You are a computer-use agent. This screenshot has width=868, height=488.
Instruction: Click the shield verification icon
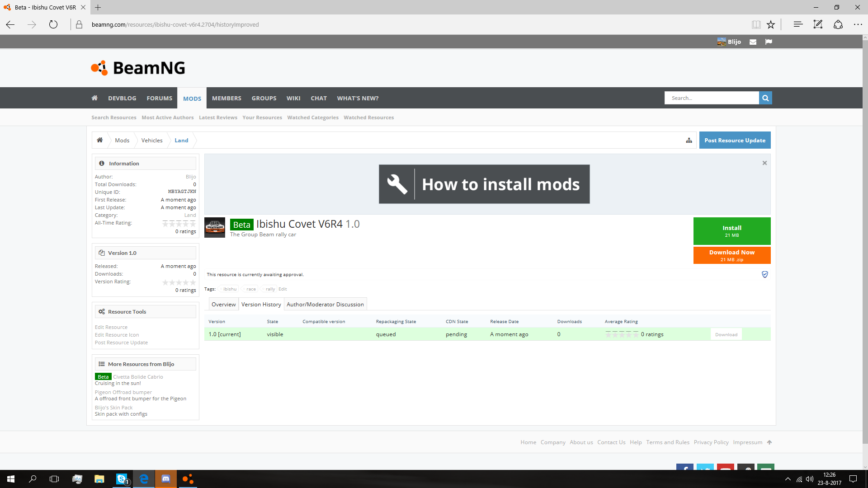point(765,274)
